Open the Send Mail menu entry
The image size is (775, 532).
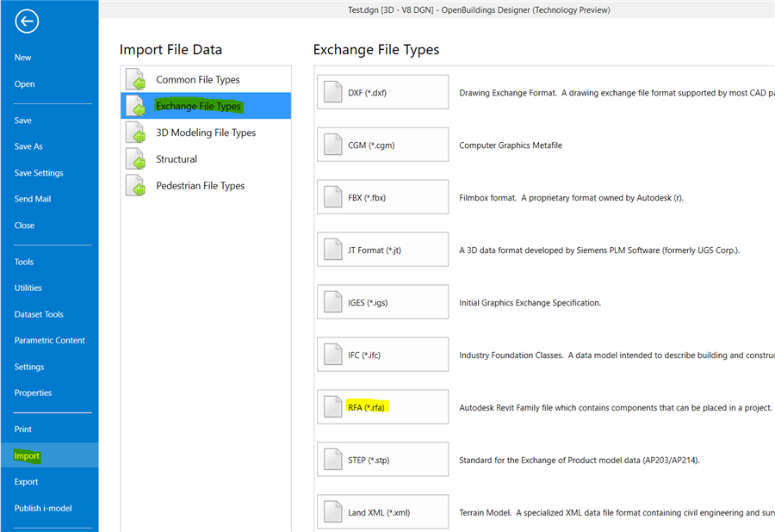(33, 199)
